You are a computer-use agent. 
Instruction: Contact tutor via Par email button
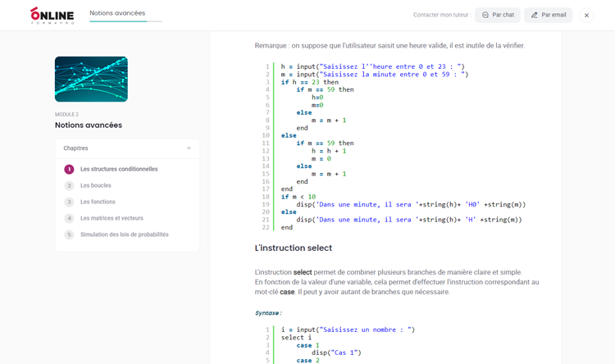(548, 15)
